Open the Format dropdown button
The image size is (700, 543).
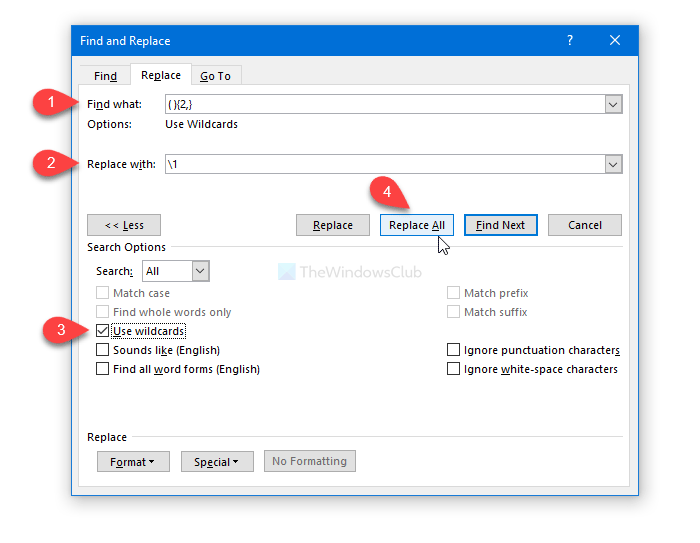coord(133,462)
